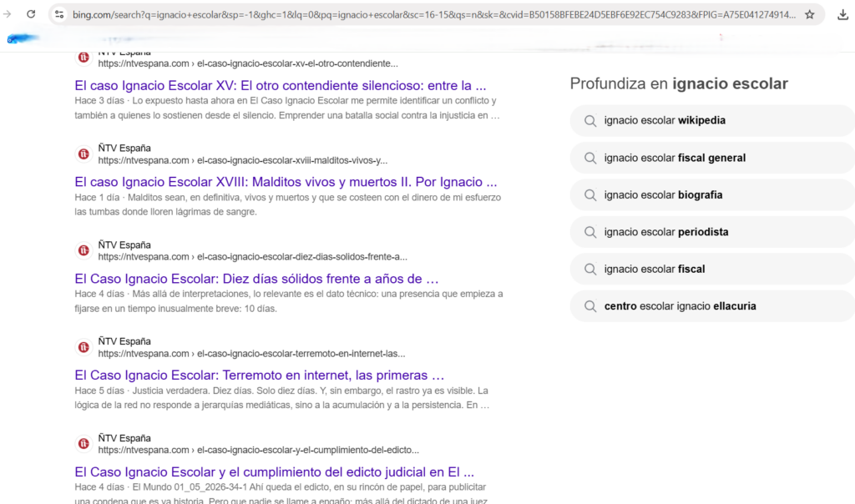The height and width of the screenshot is (504, 855).
Task: Select the suggestion 'ignacio escolar biografia'
Action: click(x=712, y=195)
